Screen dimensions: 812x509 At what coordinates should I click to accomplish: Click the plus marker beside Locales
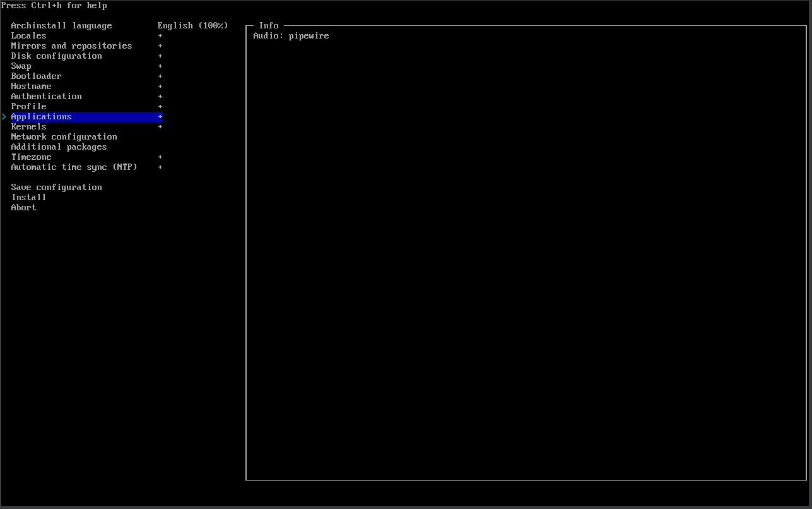click(x=160, y=36)
